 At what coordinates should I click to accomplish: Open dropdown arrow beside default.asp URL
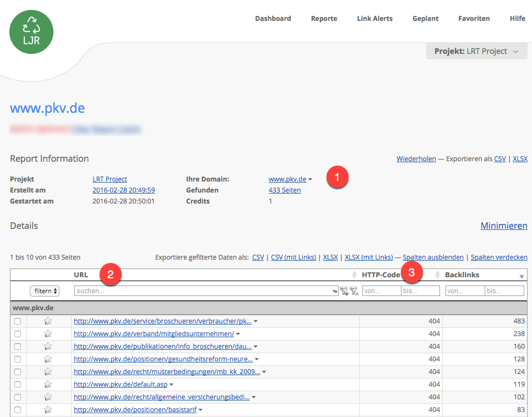tap(171, 385)
